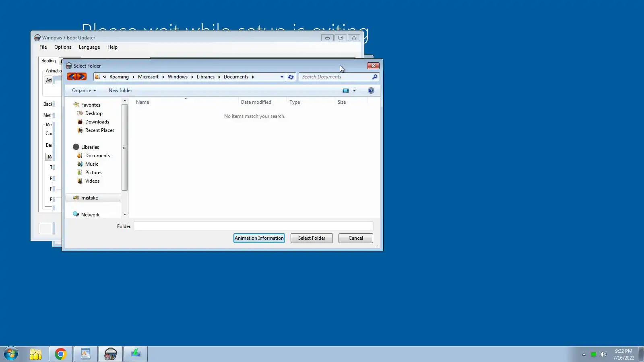Screen dimensions: 644x362
Task: Switch to the Booting tab
Action: point(49,61)
